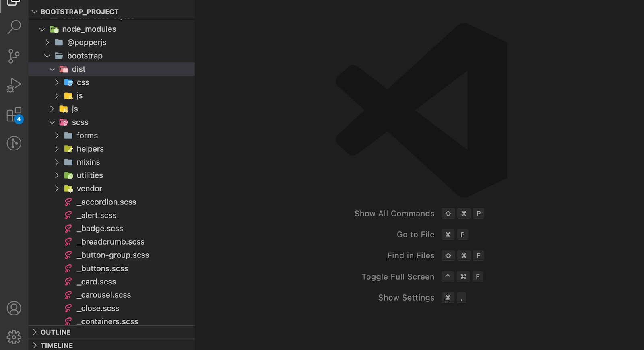Click the utilities folder icon

coord(68,175)
